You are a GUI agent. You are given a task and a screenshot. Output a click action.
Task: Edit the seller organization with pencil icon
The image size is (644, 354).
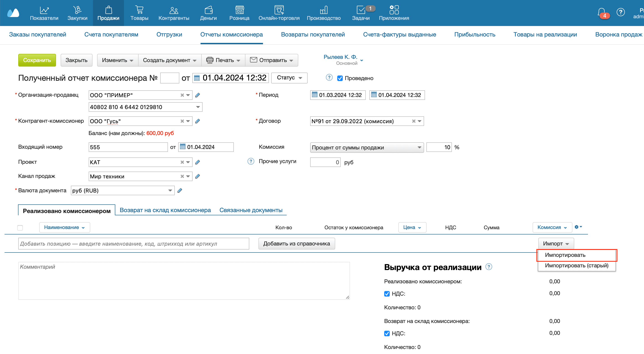click(x=198, y=95)
